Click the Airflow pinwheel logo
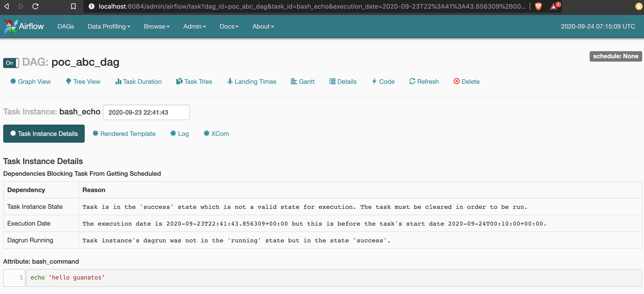The image size is (644, 294). click(10, 26)
